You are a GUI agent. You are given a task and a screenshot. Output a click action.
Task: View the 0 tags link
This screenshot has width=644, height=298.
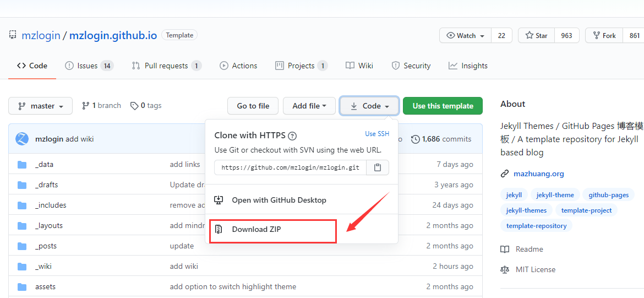point(146,106)
